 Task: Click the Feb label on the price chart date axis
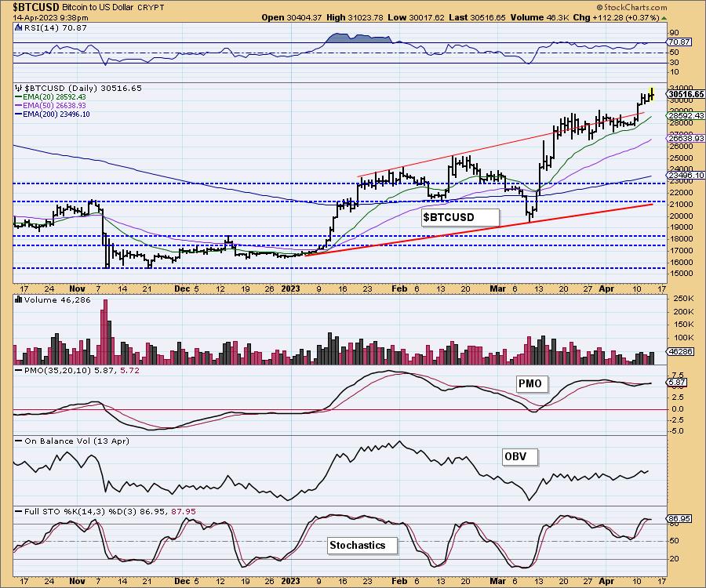[399, 289]
